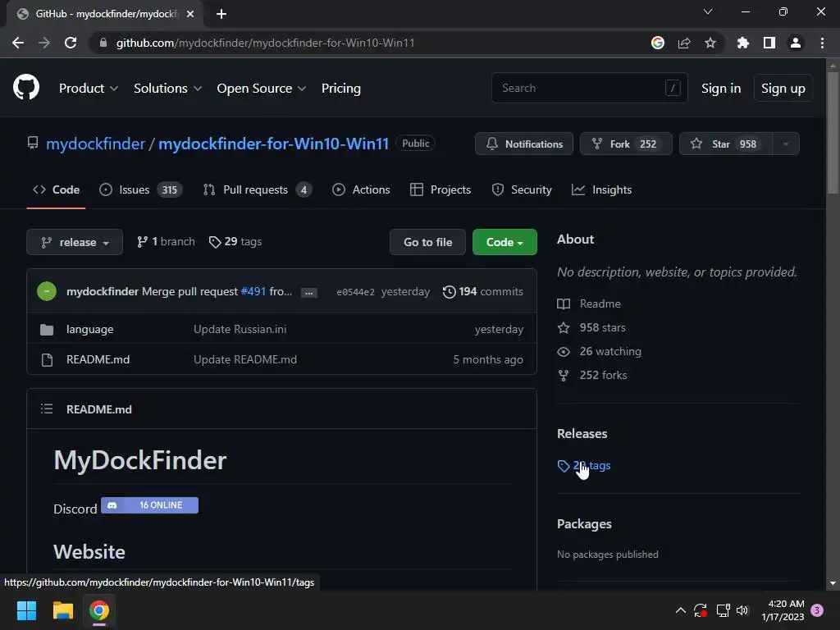View 29 tags link near branch selector
Screen dimensions: 840x630
coord(235,242)
